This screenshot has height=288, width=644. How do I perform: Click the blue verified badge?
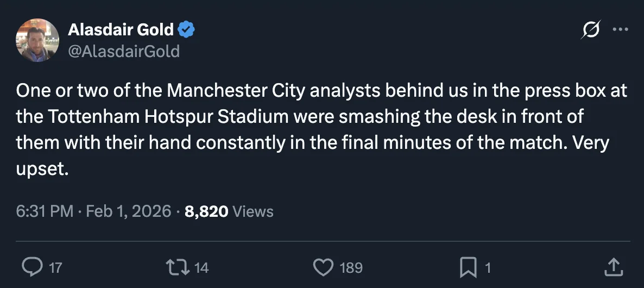pos(187,30)
